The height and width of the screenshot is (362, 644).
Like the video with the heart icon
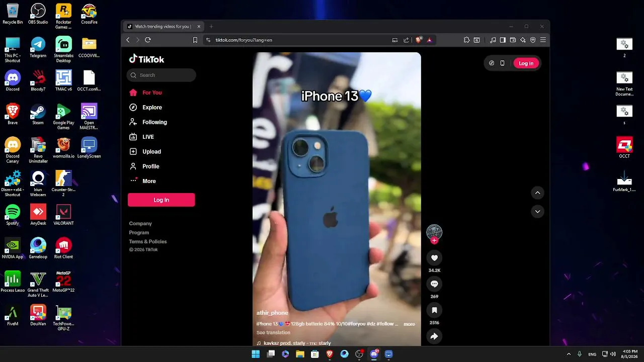pos(434,258)
